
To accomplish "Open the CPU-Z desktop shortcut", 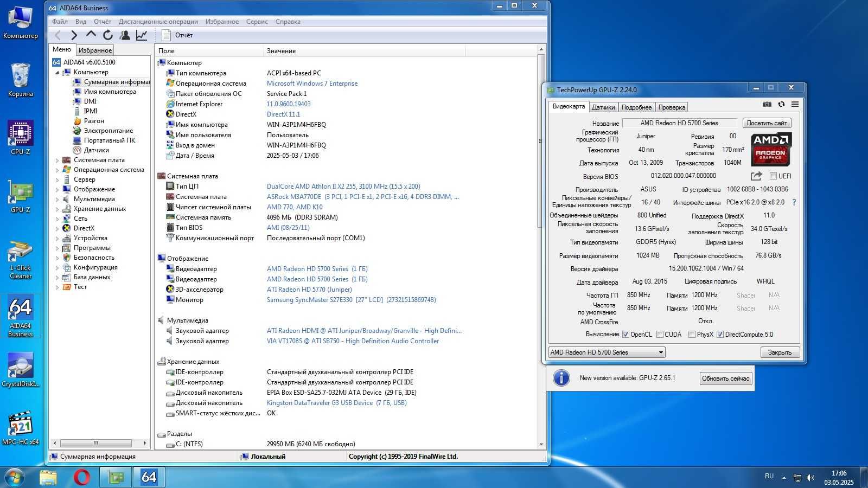I will click(x=21, y=138).
